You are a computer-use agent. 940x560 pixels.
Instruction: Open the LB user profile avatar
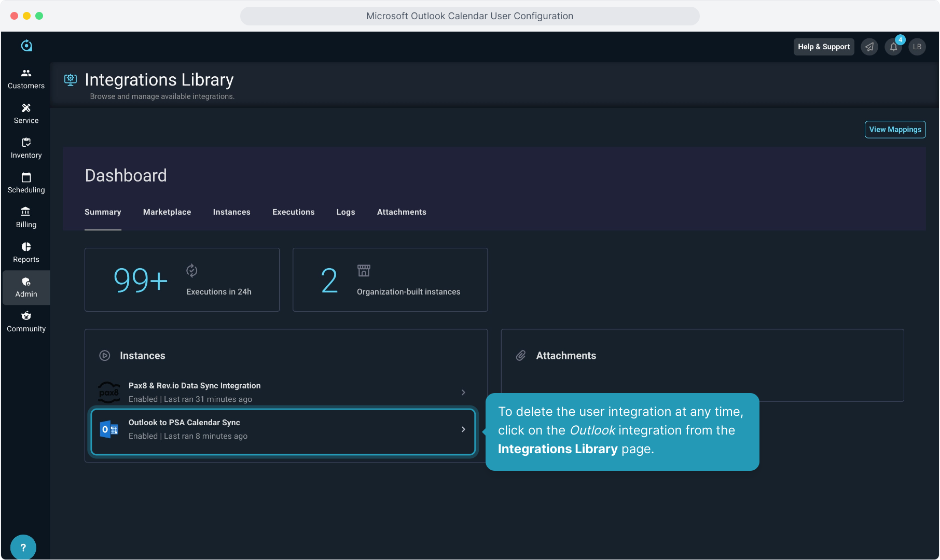pyautogui.click(x=917, y=47)
